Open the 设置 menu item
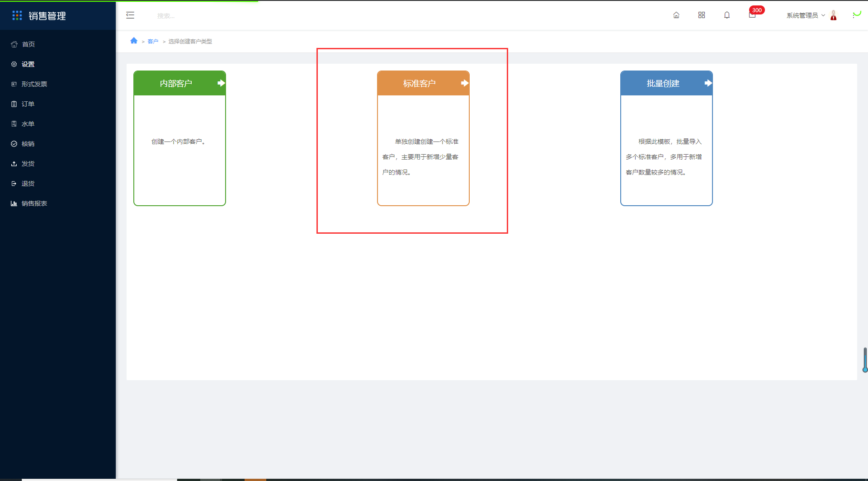 click(58, 64)
